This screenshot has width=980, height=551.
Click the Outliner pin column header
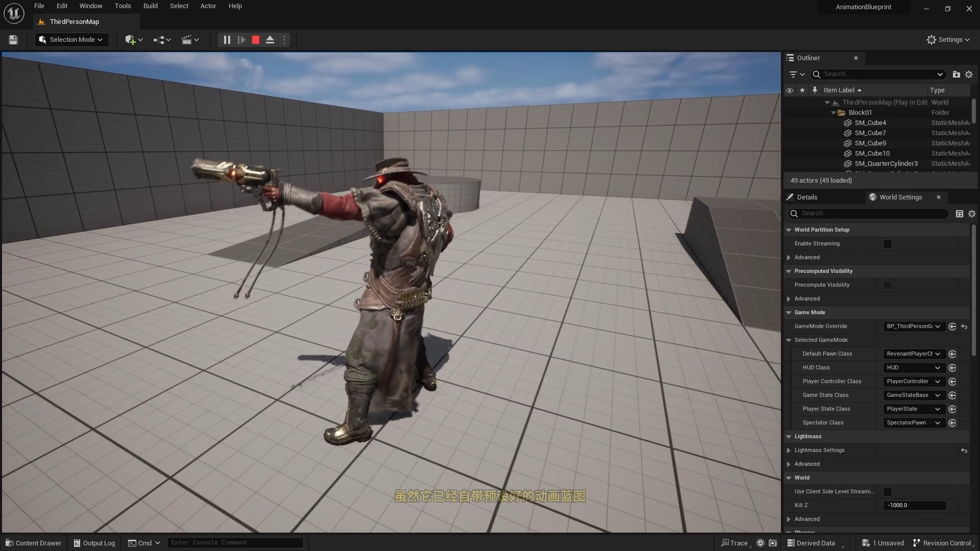pyautogui.click(x=815, y=90)
